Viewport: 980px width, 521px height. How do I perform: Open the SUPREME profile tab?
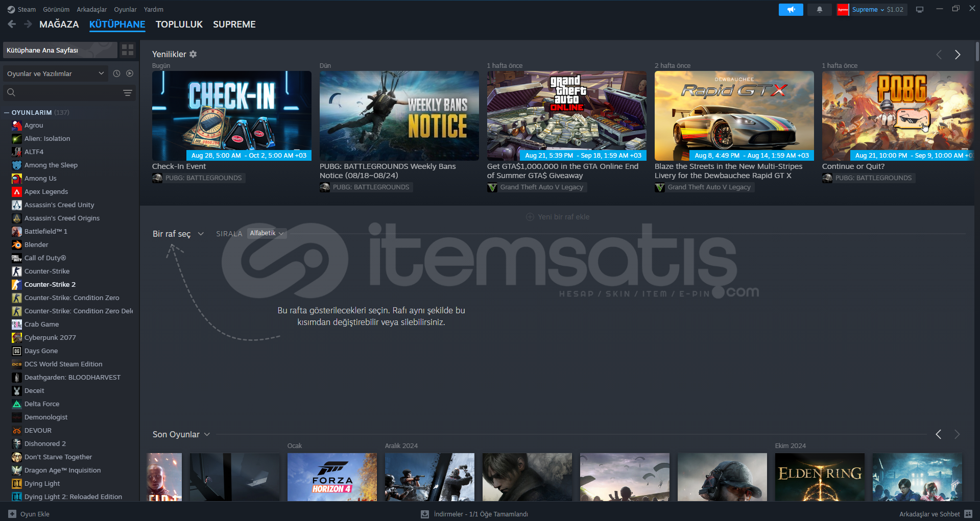tap(234, 24)
